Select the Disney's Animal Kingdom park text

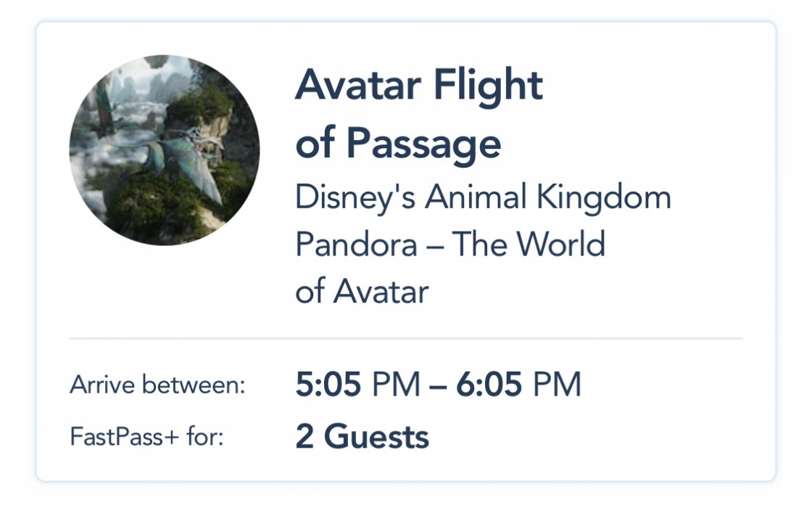pyautogui.click(x=483, y=197)
